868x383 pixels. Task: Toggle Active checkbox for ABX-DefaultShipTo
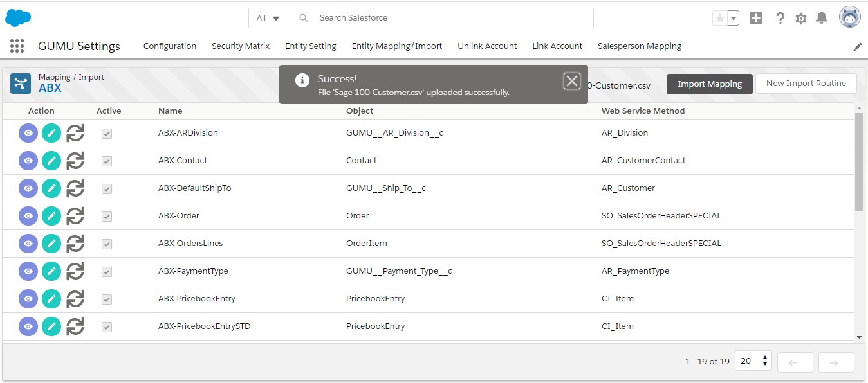(x=107, y=189)
